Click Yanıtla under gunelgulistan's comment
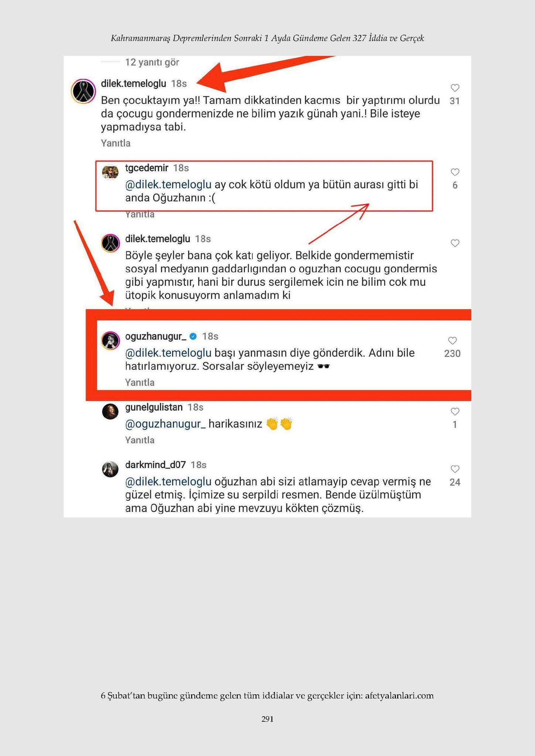The image size is (535, 756). (140, 440)
